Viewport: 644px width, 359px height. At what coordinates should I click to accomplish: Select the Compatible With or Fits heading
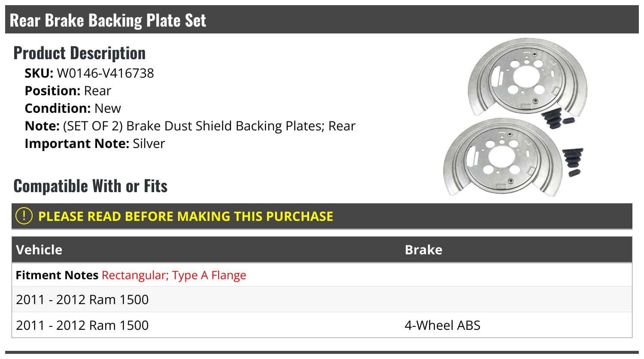coord(90,186)
